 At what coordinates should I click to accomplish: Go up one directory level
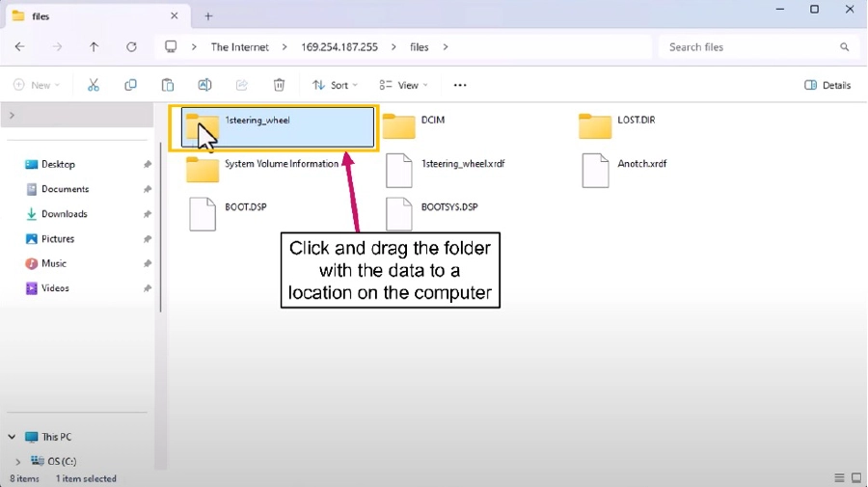94,46
